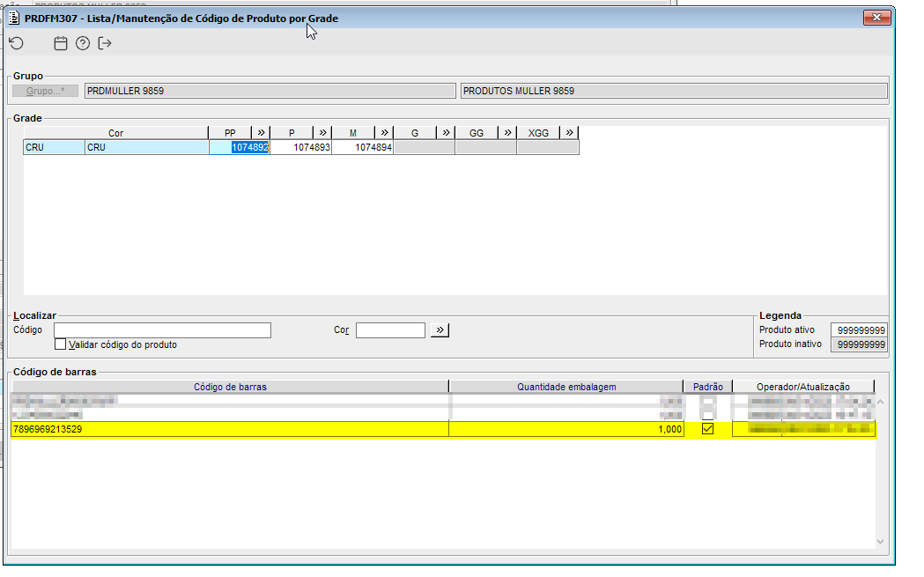Image resolution: width=924 pixels, height=577 pixels.
Task: Click the empty GG cell in CRU row
Action: pos(485,147)
